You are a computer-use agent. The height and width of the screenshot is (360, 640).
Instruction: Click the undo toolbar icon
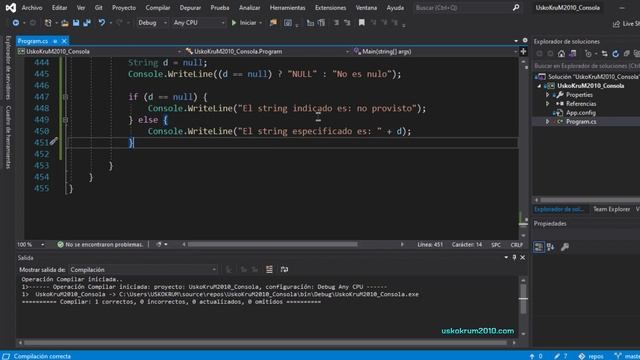coord(102,23)
